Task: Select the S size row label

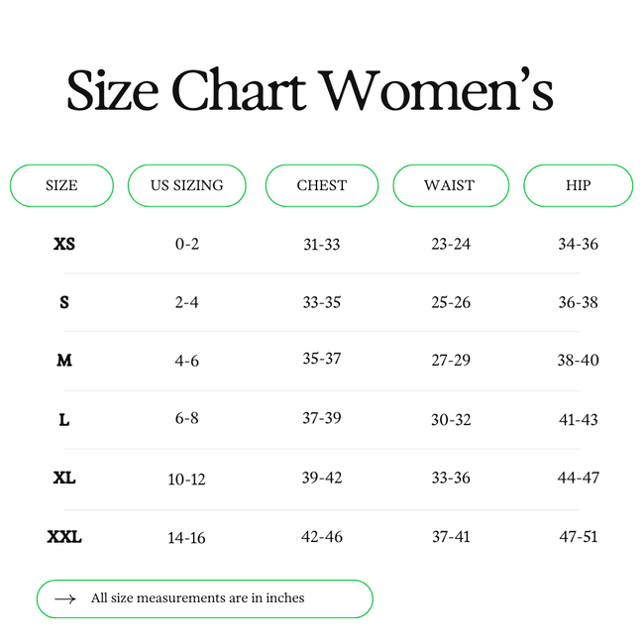Action: (64, 302)
